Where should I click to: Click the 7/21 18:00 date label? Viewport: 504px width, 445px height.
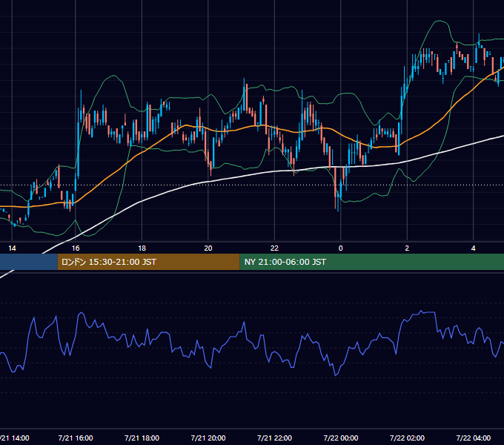click(142, 438)
